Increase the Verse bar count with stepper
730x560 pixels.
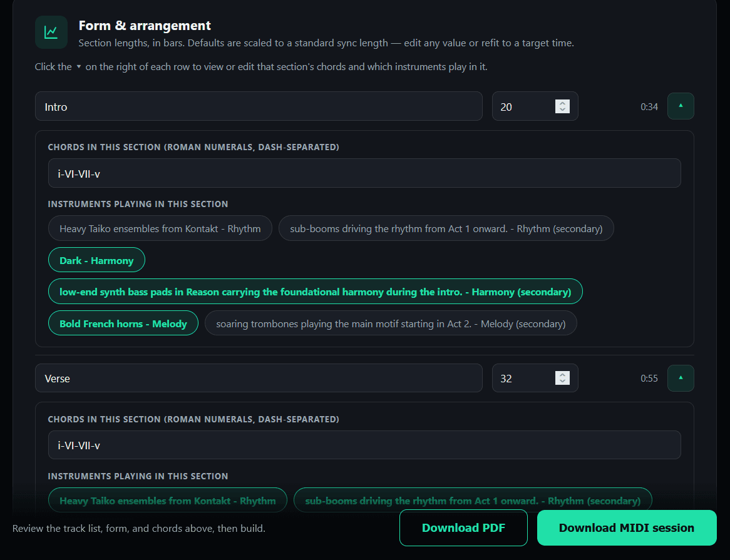point(562,375)
